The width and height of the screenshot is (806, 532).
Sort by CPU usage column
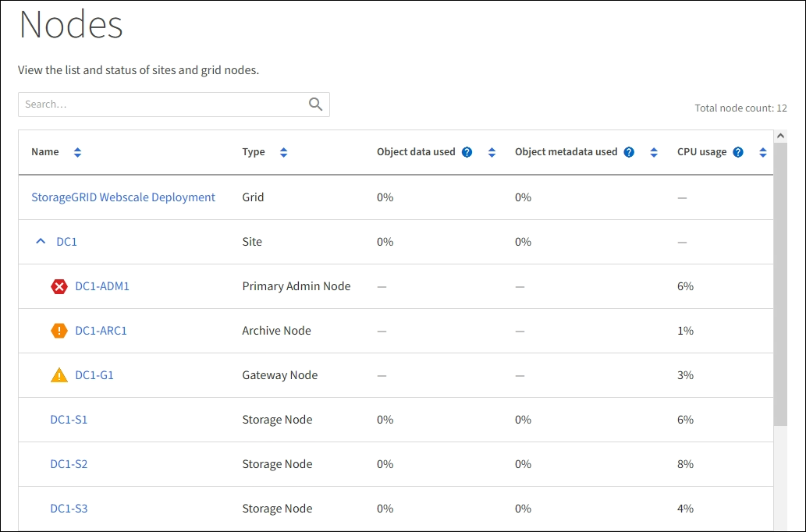pyautogui.click(x=762, y=152)
